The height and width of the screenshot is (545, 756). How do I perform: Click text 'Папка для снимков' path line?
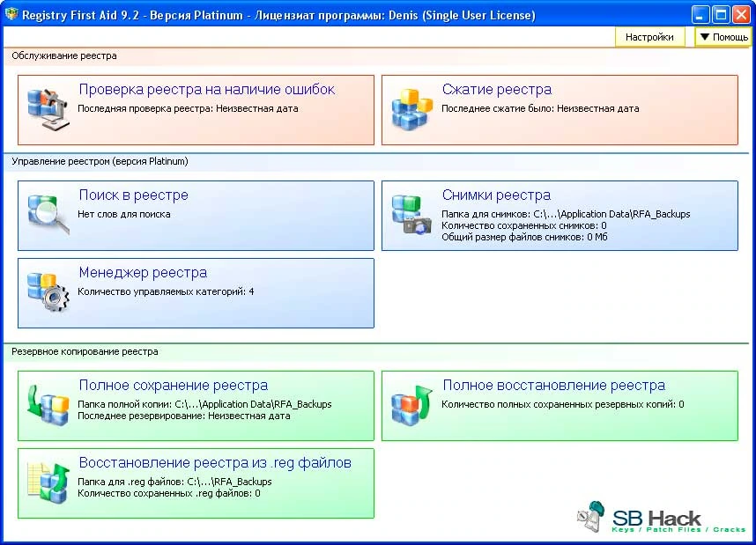(566, 214)
